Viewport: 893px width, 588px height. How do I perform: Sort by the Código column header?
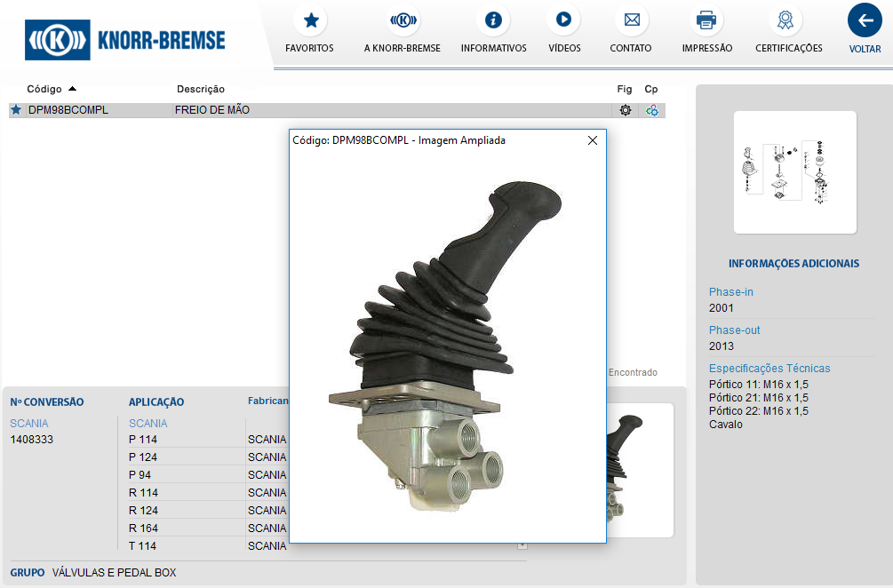coord(44,89)
